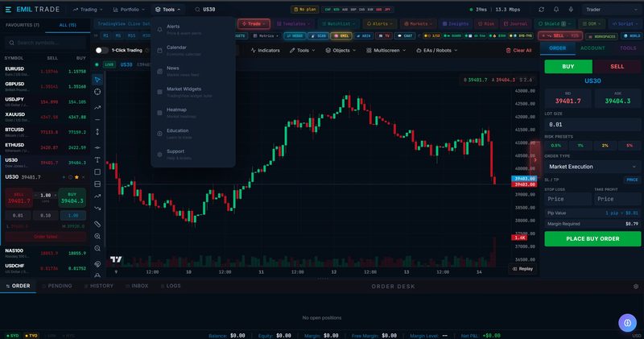Image resolution: width=644 pixels, height=339 pixels.
Task: Toggle the SL/TP PRICE mode button
Action: (632, 180)
